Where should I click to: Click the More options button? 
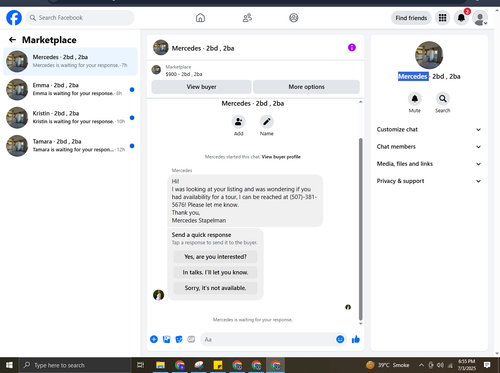pos(306,87)
